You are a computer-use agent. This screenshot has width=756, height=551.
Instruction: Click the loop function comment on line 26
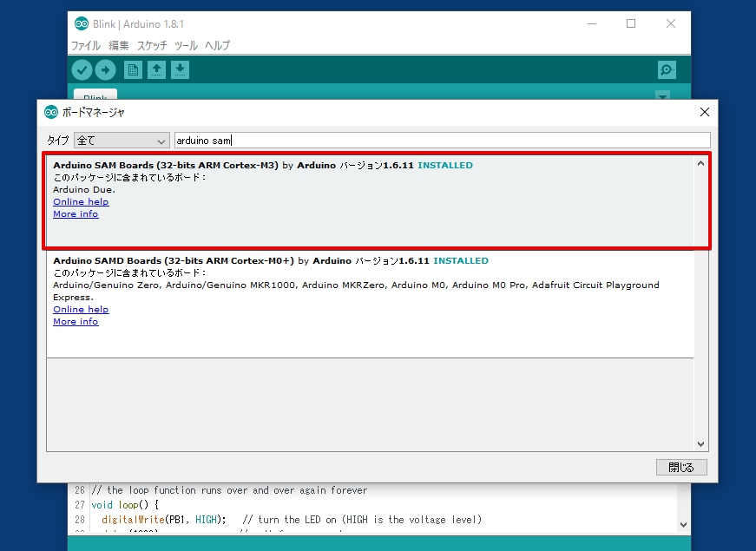click(x=229, y=490)
